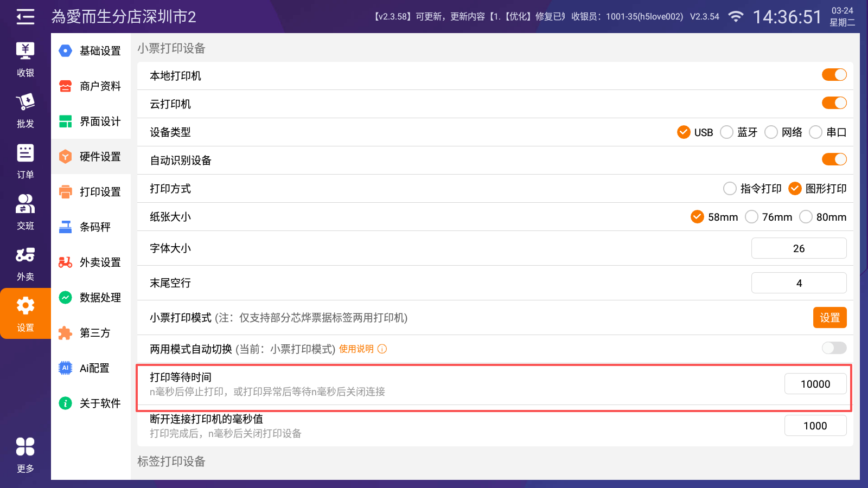Click the 使用说明 info icon

pos(382,349)
